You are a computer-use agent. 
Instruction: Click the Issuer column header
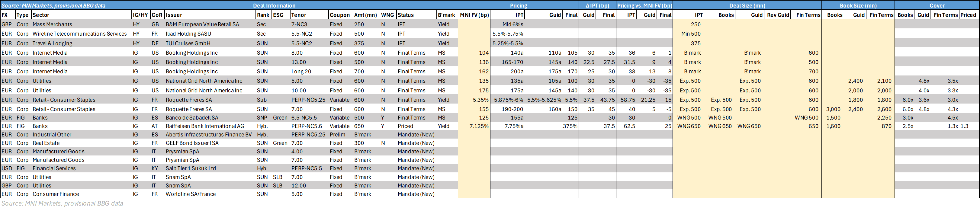pyautogui.click(x=174, y=15)
